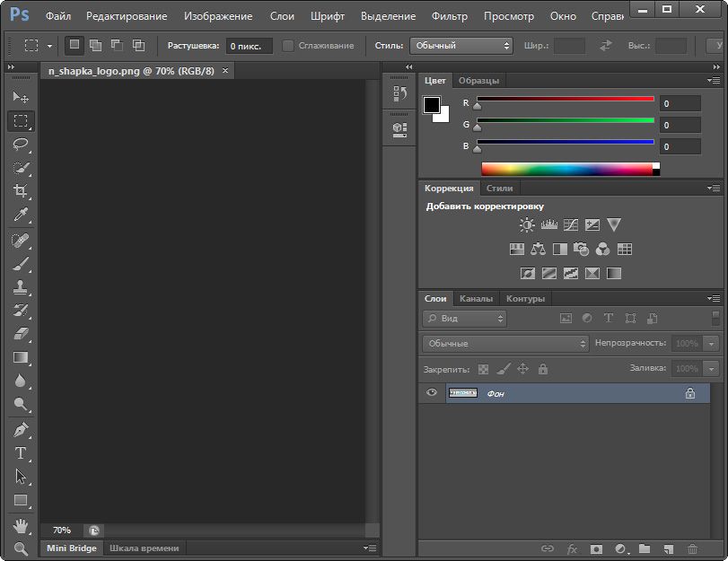Select the Horizontal Type tool
The height and width of the screenshot is (561, 728).
click(21, 453)
